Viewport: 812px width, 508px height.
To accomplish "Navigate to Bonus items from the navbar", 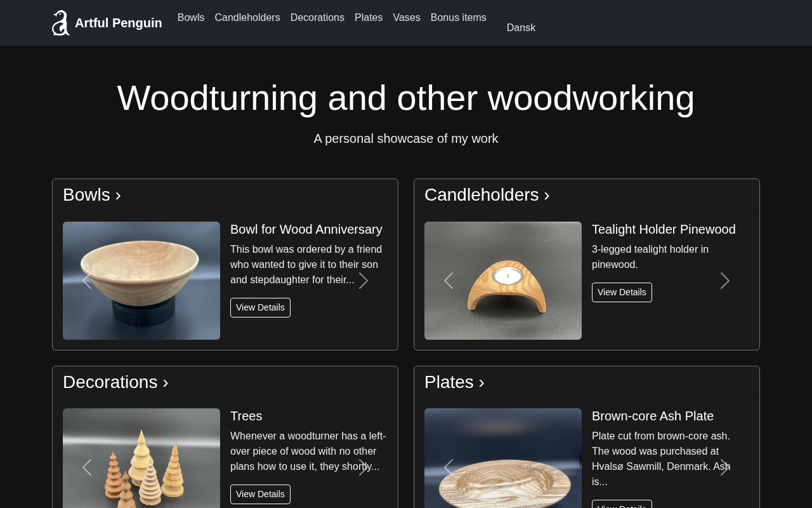I will click(x=459, y=18).
